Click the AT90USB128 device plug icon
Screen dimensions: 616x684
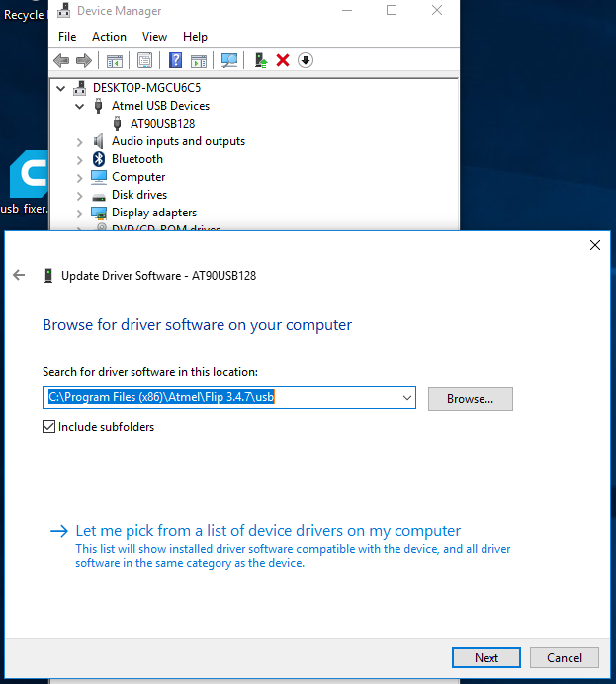pyautogui.click(x=117, y=124)
